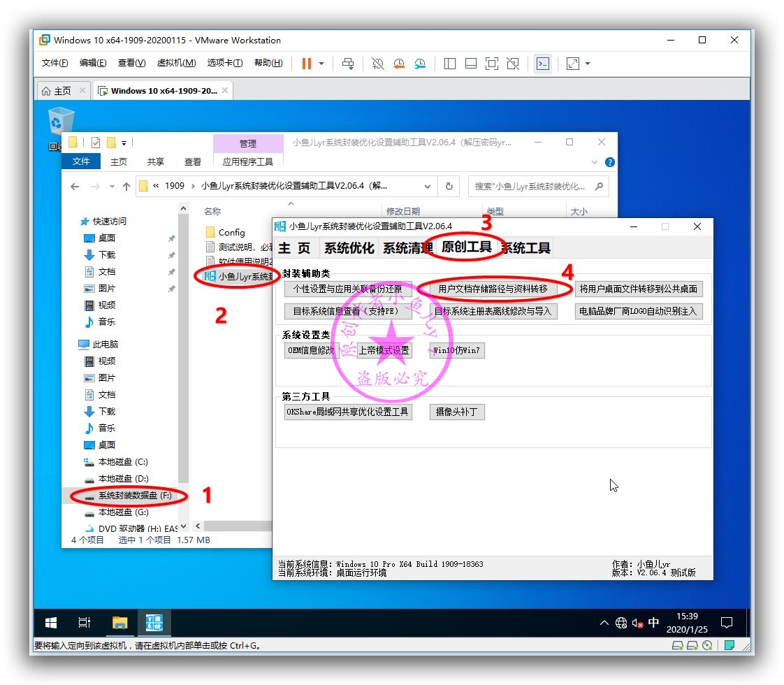The height and width of the screenshot is (685, 784).
Task: Open the 编辑(E) menu in VMware
Action: pyautogui.click(x=93, y=62)
